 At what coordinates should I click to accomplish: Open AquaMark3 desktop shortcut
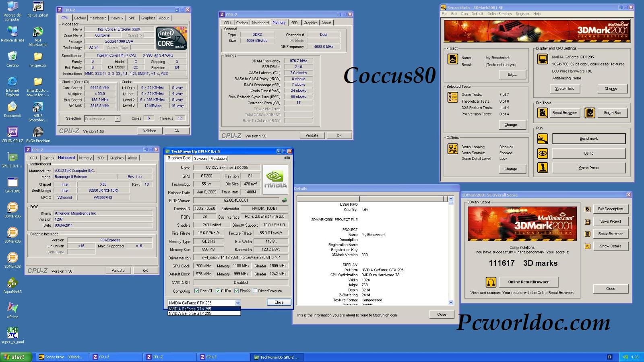(x=12, y=285)
